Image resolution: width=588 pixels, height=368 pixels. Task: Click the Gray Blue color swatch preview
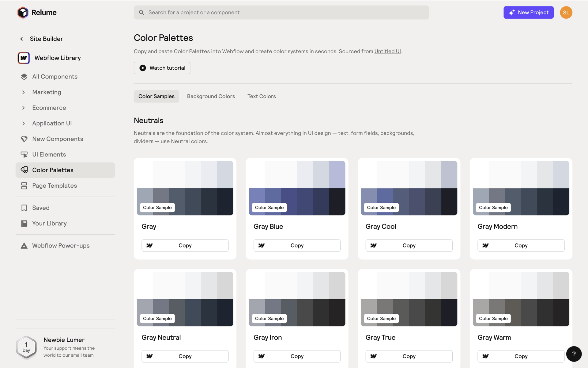[297, 188]
